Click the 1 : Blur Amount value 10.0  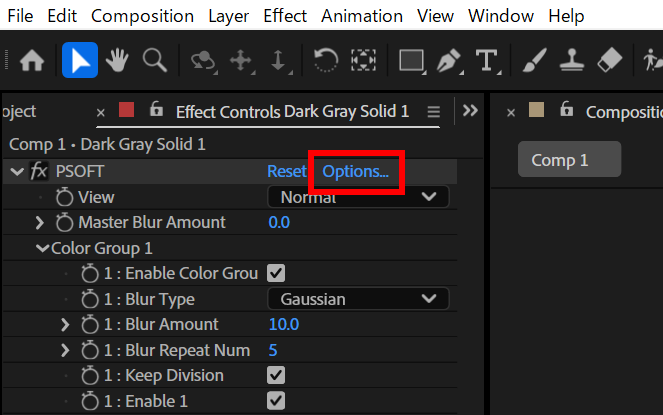tap(284, 324)
